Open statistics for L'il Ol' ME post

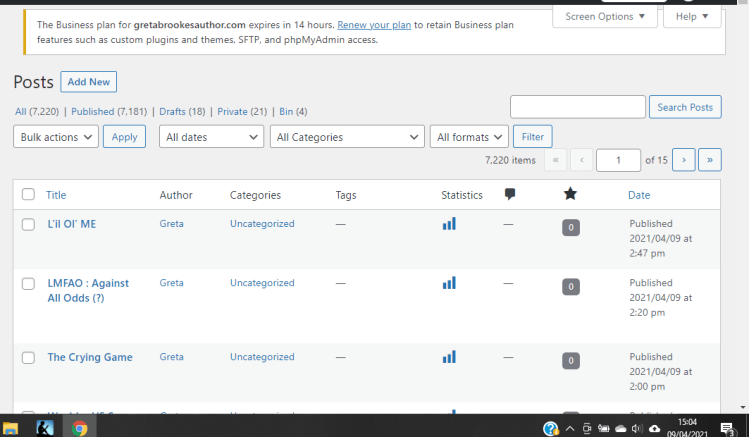449,224
